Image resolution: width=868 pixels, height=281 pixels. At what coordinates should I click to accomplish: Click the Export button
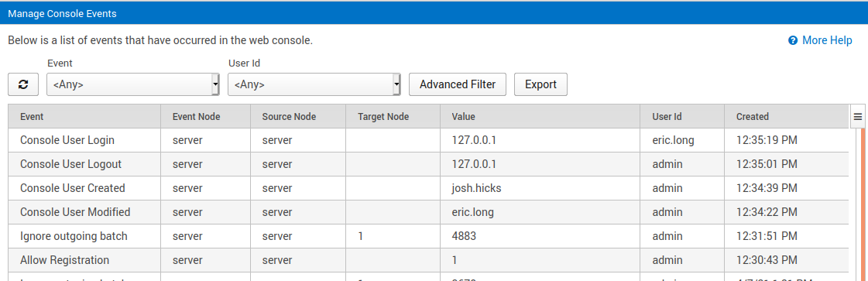[x=540, y=84]
